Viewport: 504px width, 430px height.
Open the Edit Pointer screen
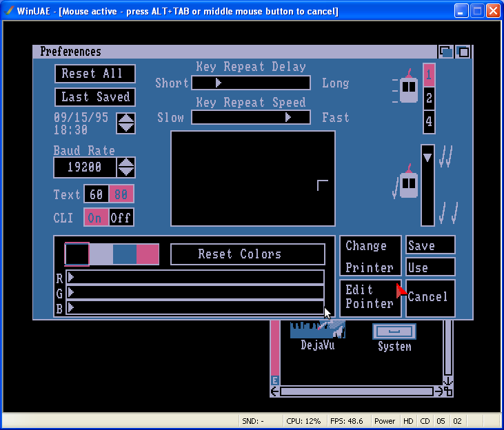click(x=370, y=298)
